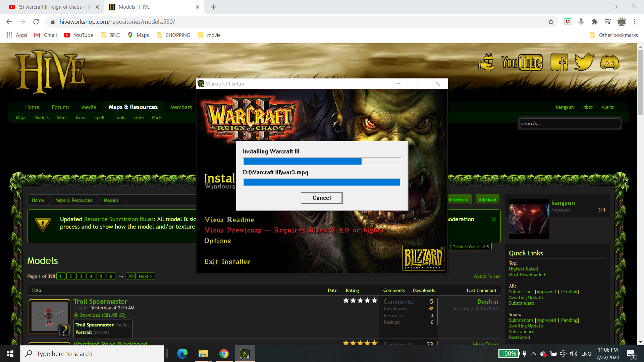Click the war3.mpq file progress bar
644x362 pixels.
tap(322, 182)
